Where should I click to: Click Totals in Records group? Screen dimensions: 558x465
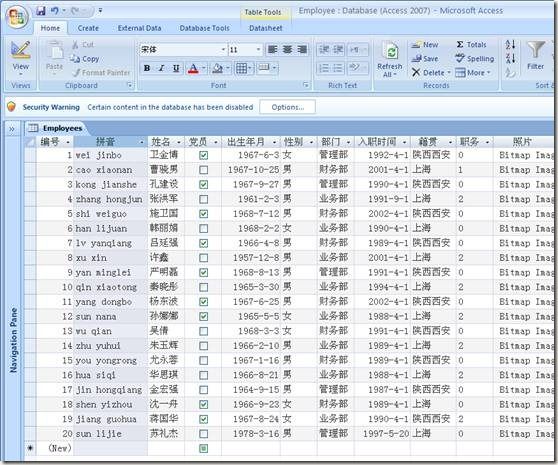tap(471, 44)
